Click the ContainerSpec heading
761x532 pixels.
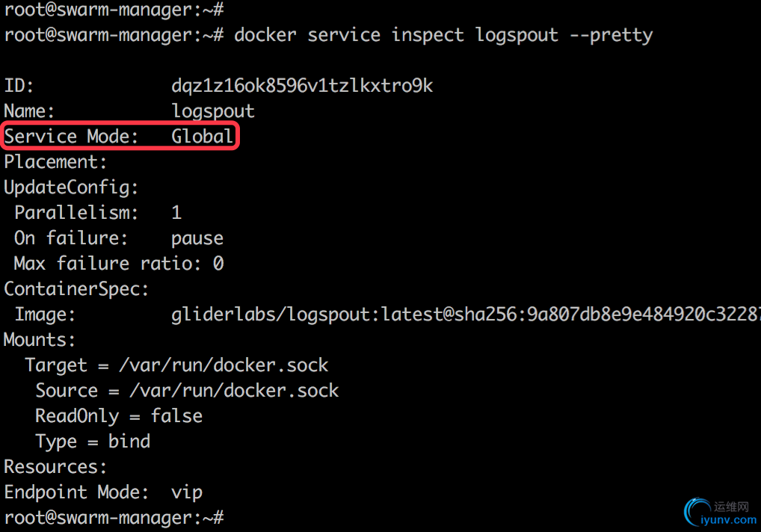pos(76,289)
